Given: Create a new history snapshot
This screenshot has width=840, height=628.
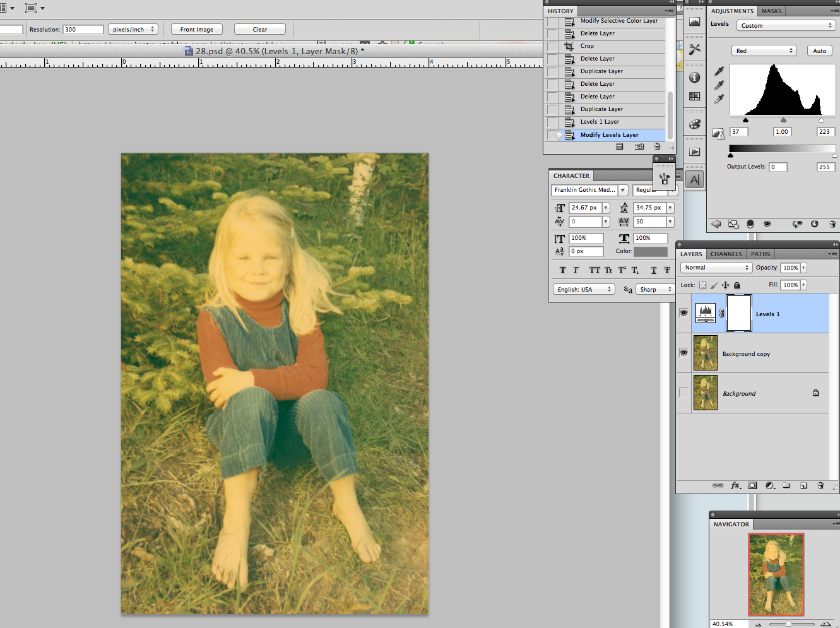Looking at the screenshot, I should click(x=639, y=146).
